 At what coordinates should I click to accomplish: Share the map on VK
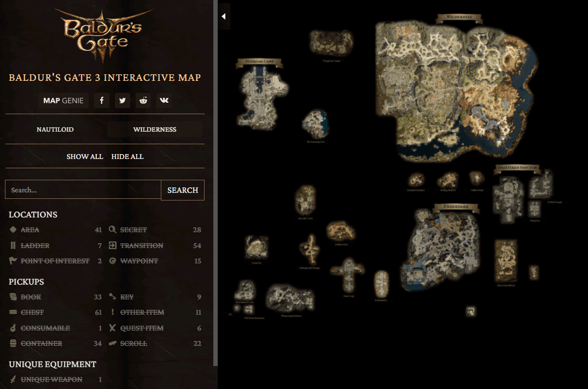(x=164, y=101)
